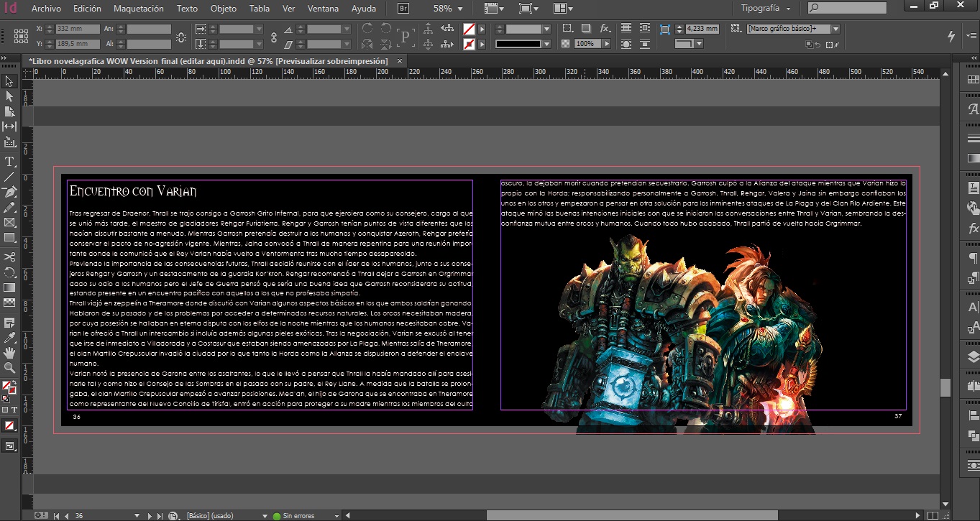Go to the first page button
The height and width of the screenshot is (521, 980).
click(x=57, y=515)
